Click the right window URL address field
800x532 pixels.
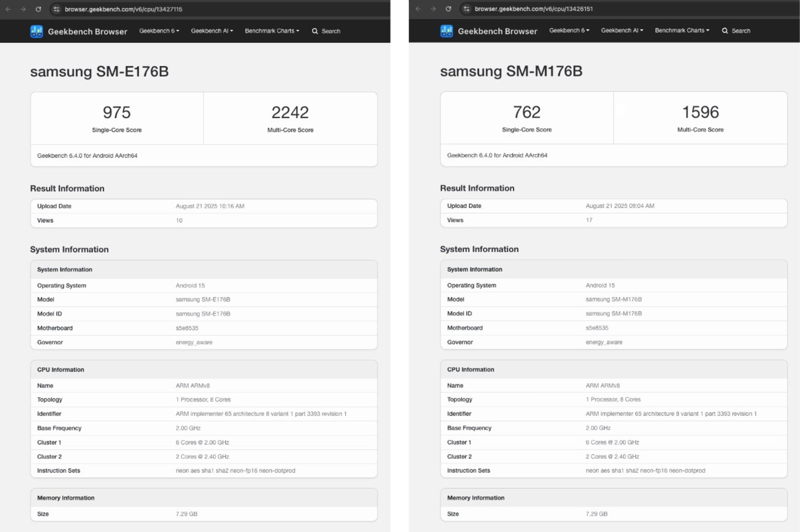coord(629,9)
